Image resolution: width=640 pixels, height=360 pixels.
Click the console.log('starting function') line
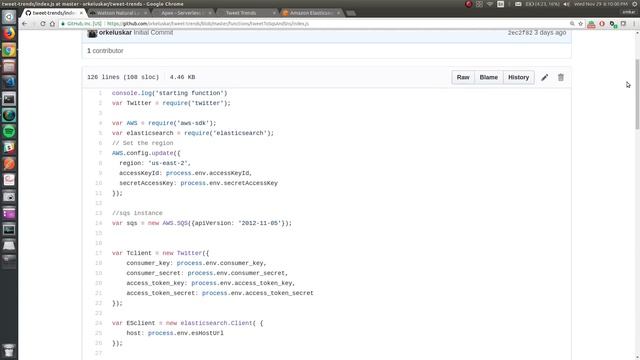(169, 93)
